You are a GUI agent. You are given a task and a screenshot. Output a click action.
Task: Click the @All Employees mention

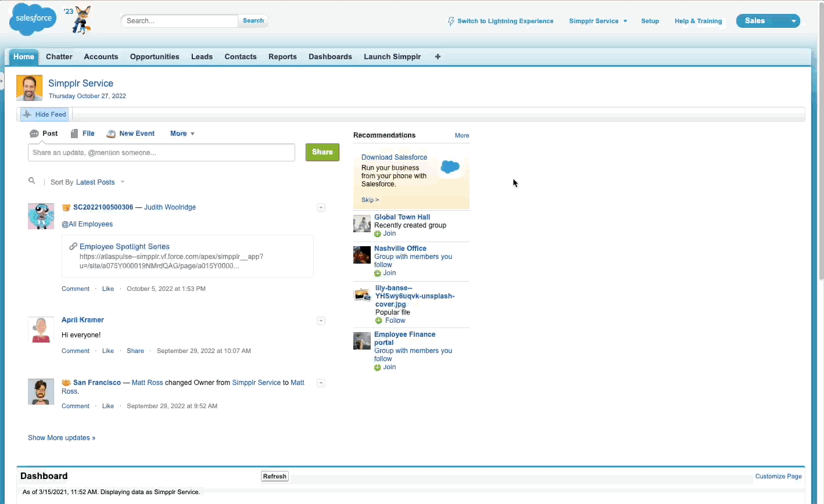tap(87, 224)
